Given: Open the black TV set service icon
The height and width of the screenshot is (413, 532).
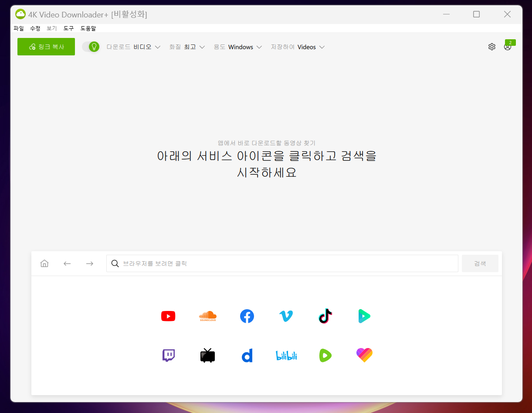Looking at the screenshot, I should [x=208, y=355].
